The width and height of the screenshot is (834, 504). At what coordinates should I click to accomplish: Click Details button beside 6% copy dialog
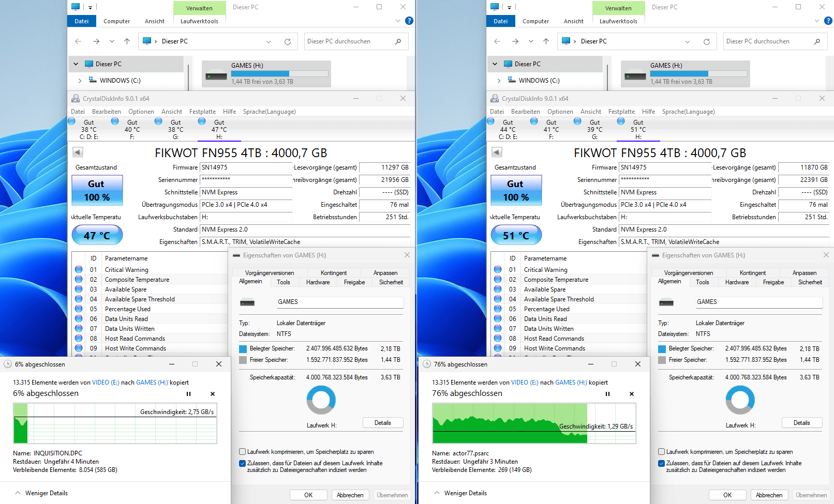(383, 423)
